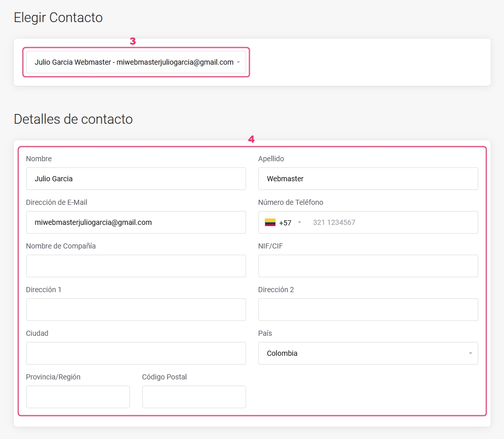The image size is (504, 439).
Task: Select the Nombre de Compañía input box
Action: point(136,266)
